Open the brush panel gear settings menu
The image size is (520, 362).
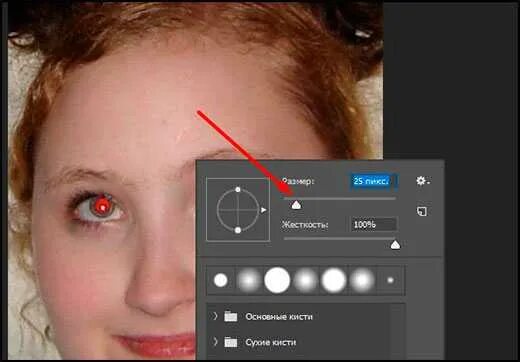point(422,181)
